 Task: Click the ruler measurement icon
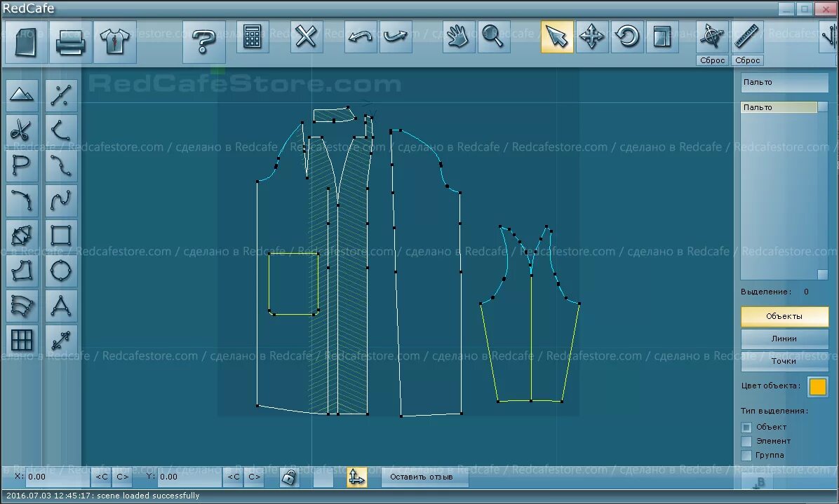(747, 36)
